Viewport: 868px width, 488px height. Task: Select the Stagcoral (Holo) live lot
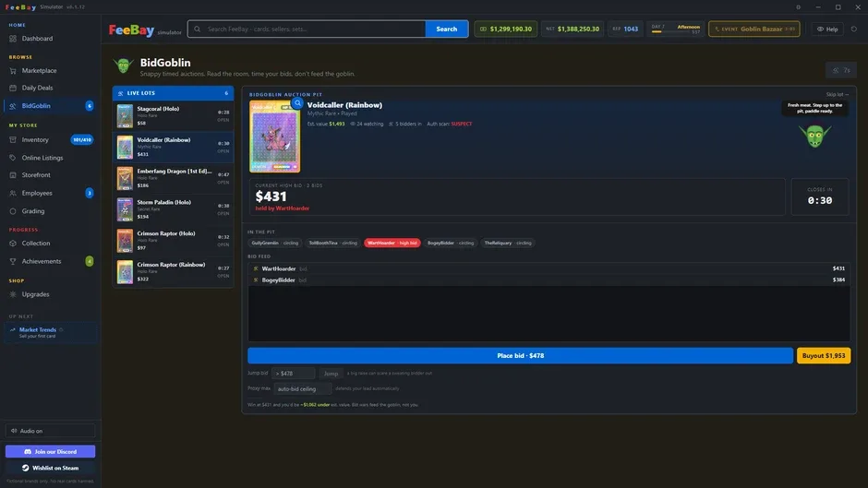(174, 115)
